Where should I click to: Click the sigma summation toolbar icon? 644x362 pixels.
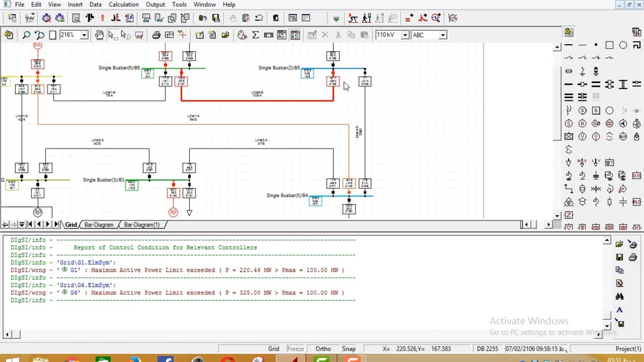tap(256, 35)
